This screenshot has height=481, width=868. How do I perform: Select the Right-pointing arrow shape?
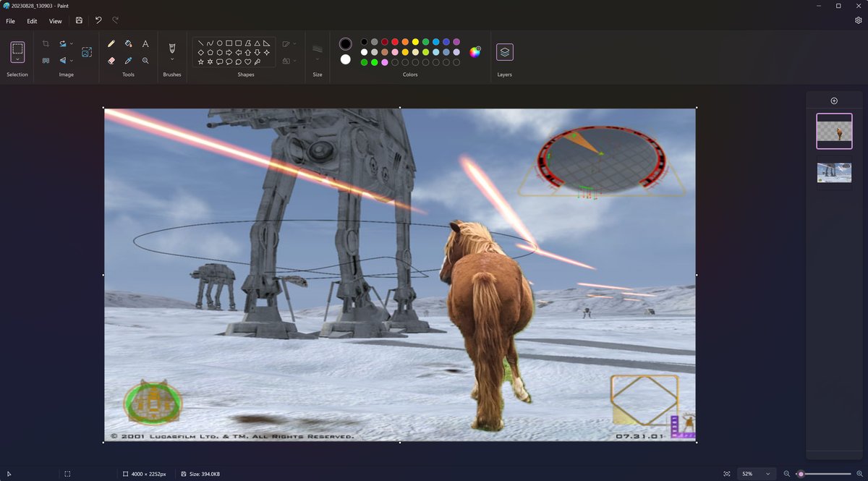click(229, 53)
